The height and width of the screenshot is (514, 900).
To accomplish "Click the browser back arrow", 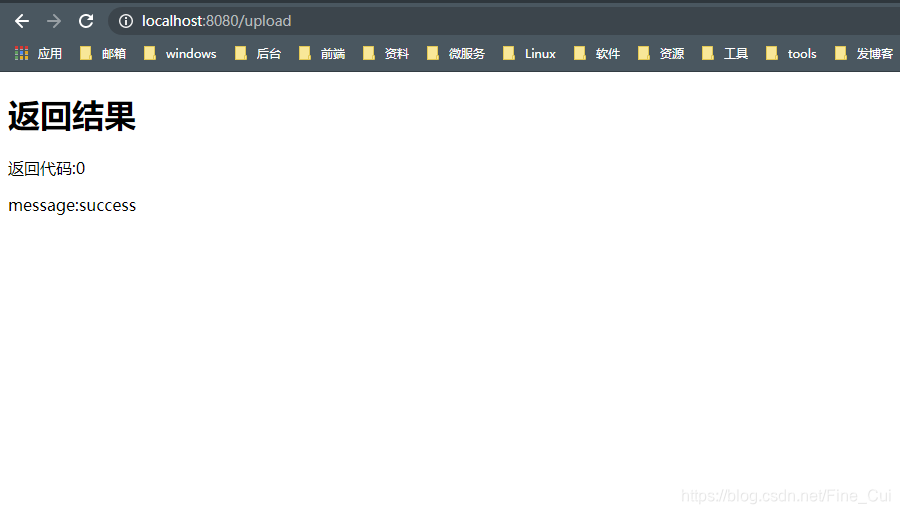I will 22,21.
